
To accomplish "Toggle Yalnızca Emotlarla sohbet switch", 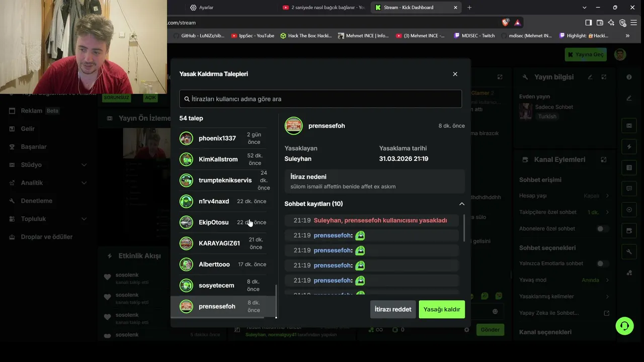I will pyautogui.click(x=602, y=263).
